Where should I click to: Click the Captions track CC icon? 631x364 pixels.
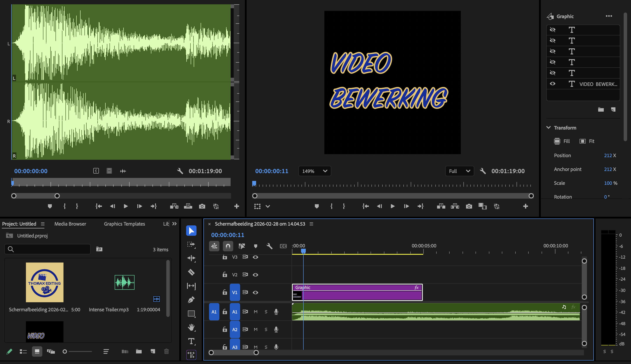283,246
